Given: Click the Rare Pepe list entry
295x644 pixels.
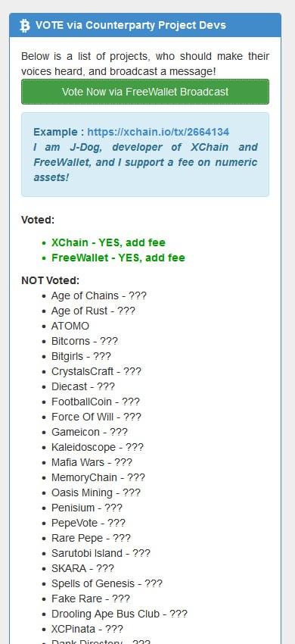Looking at the screenshot, I should tap(91, 538).
